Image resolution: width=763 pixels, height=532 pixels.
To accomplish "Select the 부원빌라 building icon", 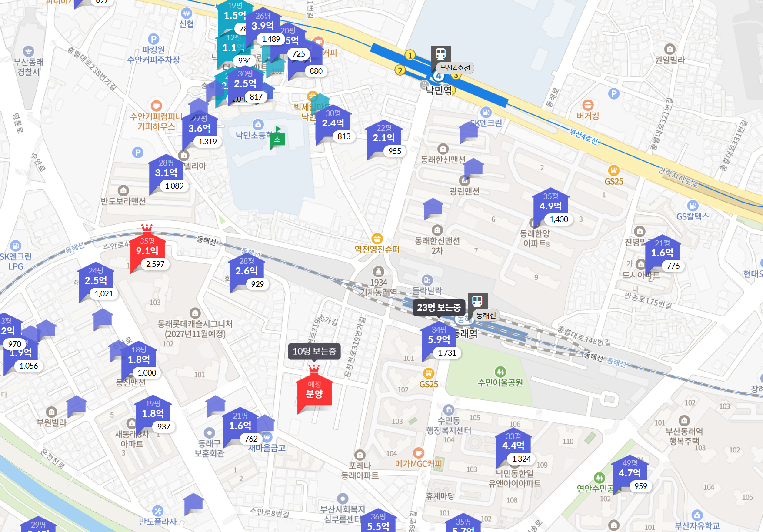I will pos(52,412).
